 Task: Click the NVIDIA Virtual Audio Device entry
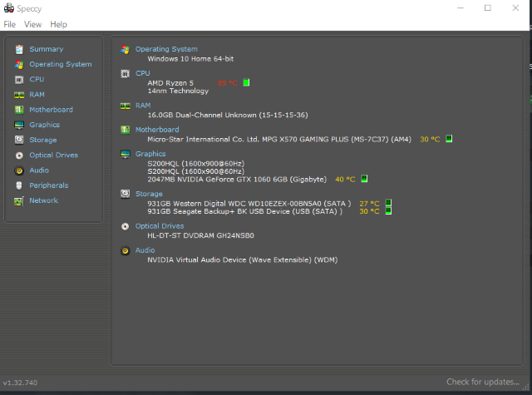pos(242,260)
